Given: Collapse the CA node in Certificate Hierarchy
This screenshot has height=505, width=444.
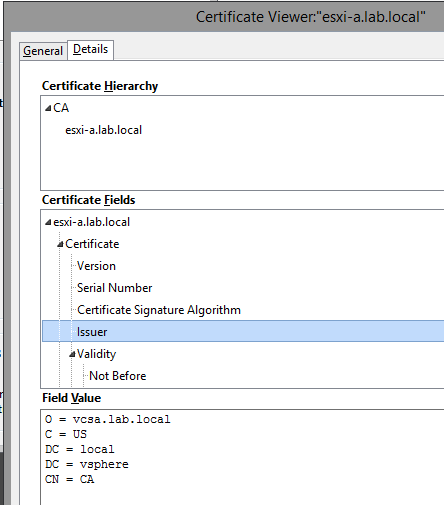Looking at the screenshot, I should pyautogui.click(x=48, y=108).
